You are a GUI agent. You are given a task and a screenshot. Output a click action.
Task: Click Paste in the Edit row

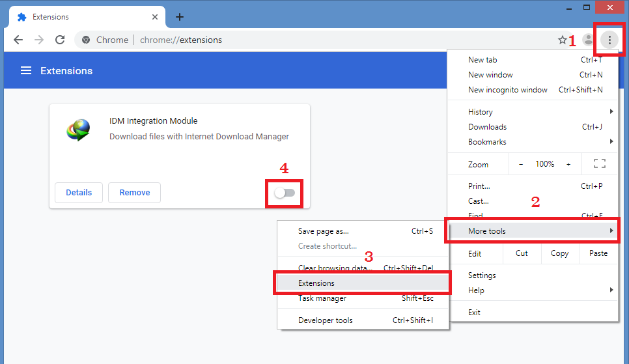(598, 253)
